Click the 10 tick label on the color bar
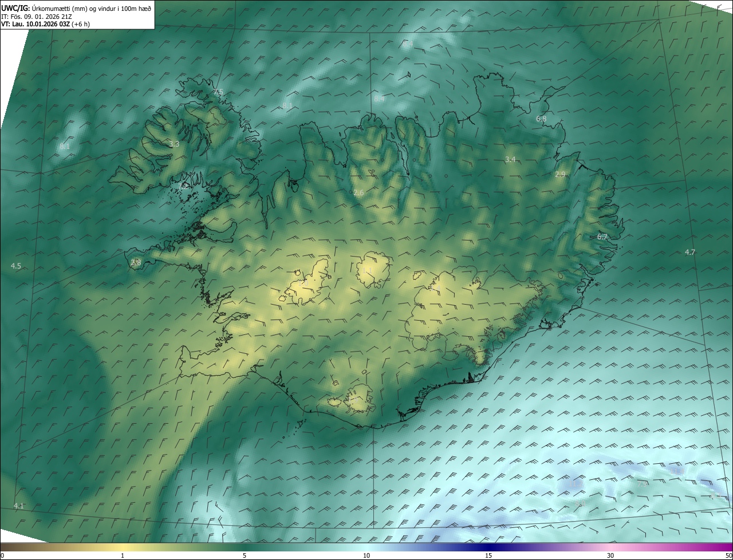733x560 pixels. pos(366,555)
